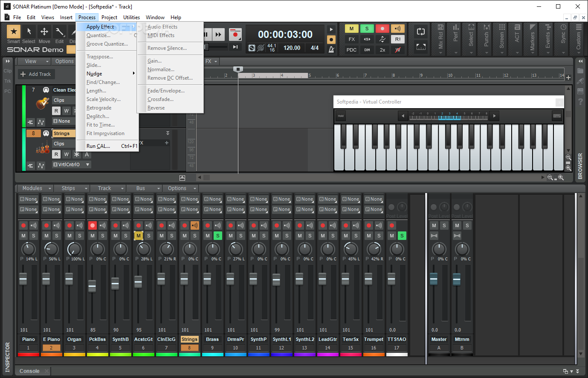Click Clean Electric track guitar icon

[x=42, y=103]
